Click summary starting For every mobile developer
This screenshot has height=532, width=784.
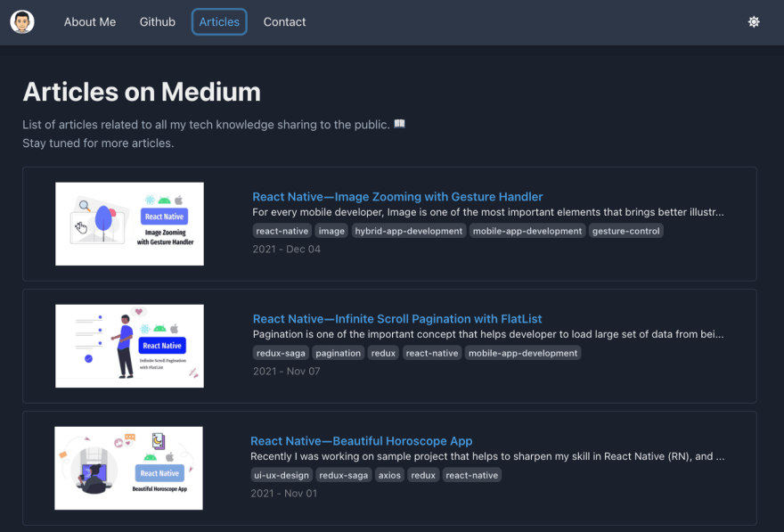coord(488,212)
